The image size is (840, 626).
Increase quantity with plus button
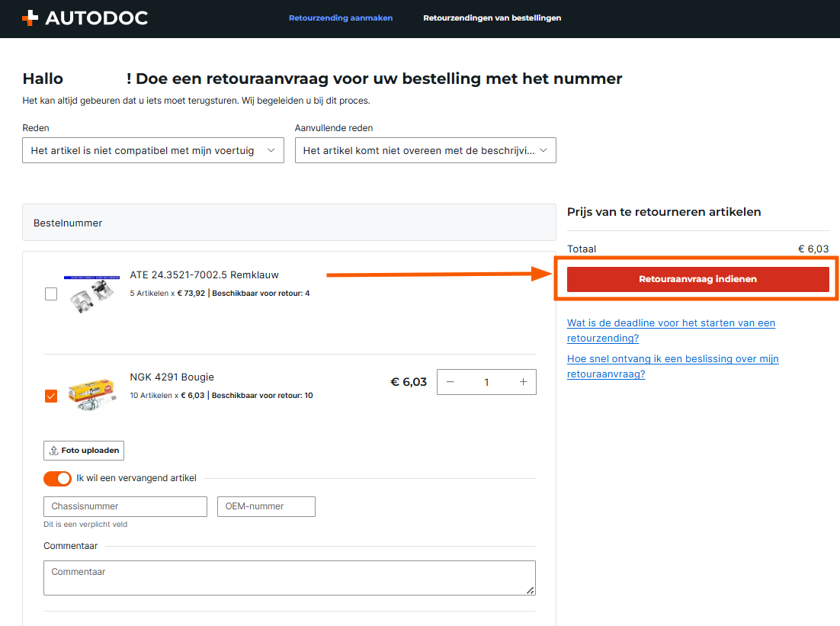click(x=523, y=382)
